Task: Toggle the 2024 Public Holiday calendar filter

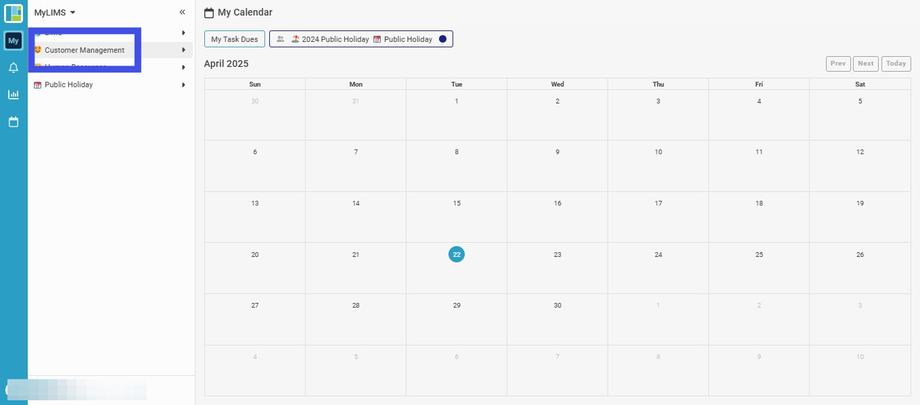Action: tap(336, 39)
